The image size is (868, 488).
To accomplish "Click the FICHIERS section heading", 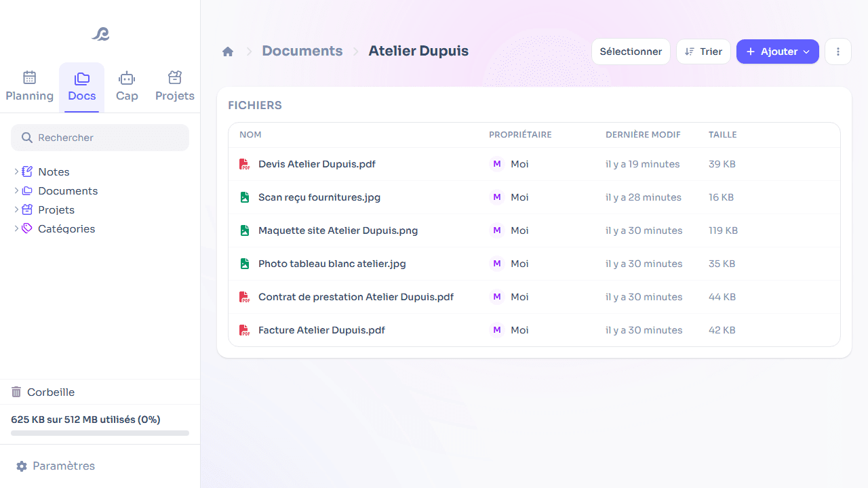I will (255, 105).
